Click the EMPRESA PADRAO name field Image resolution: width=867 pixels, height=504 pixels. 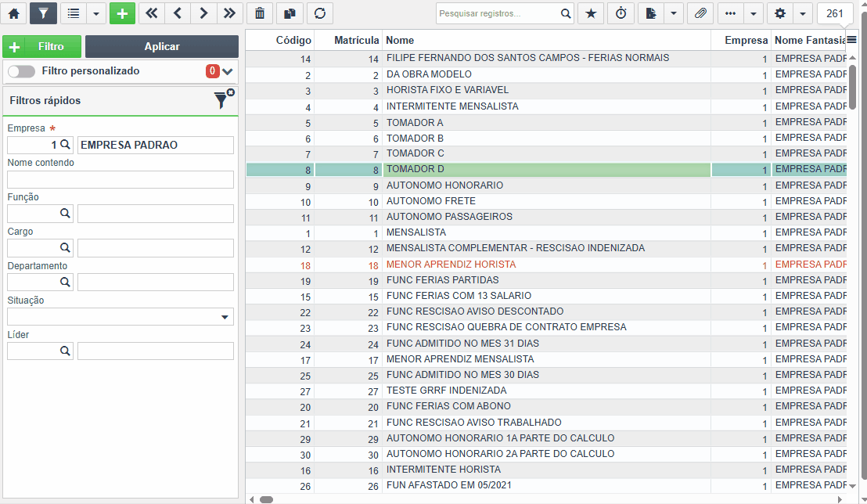click(156, 145)
